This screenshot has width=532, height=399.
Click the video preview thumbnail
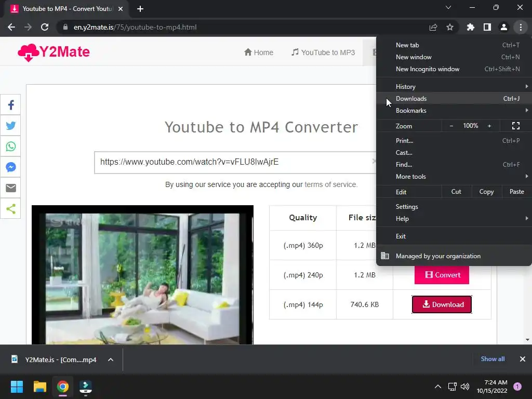[142, 275]
